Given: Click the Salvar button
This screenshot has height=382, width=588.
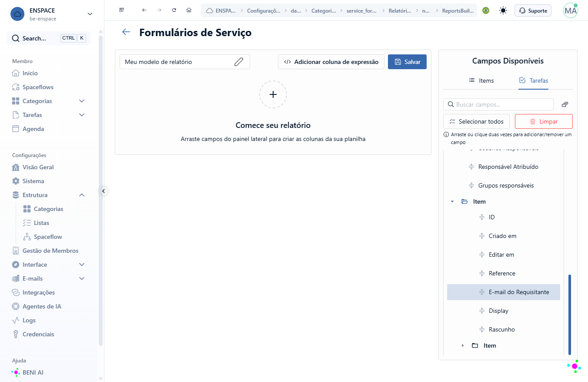Looking at the screenshot, I should [407, 62].
